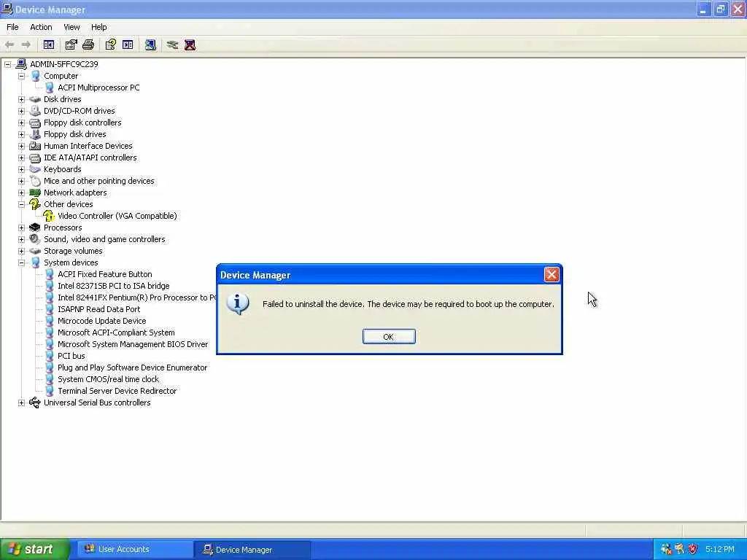747x560 pixels.
Task: Open the Windows start menu
Action: click(34, 549)
